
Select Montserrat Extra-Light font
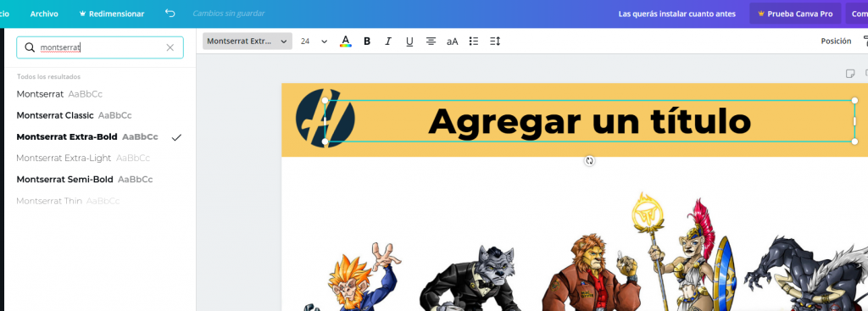(83, 158)
